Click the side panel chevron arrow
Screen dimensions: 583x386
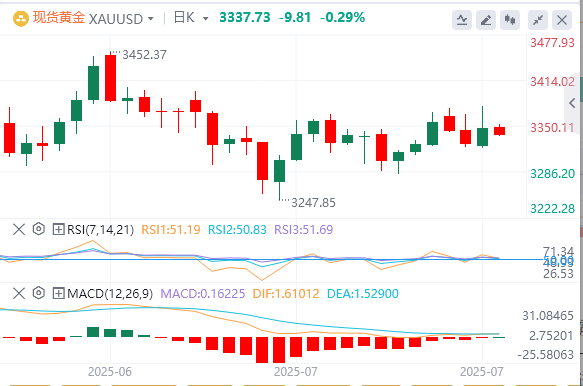(573, 103)
